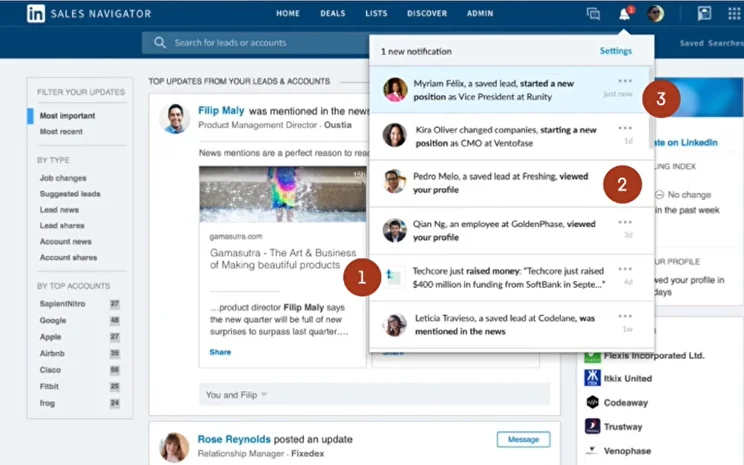Click the LinkedIn Sales Navigator logo
Image resolution: width=744 pixels, height=465 pixels.
click(x=89, y=13)
